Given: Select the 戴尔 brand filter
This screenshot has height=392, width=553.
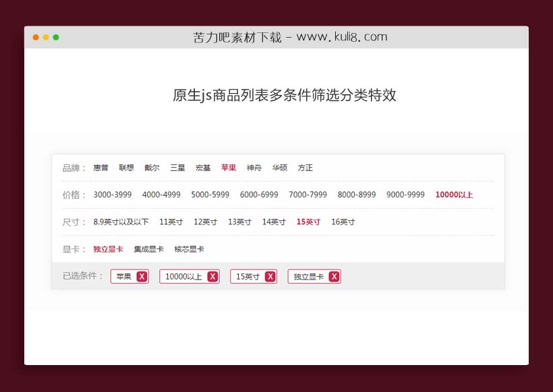Looking at the screenshot, I should [151, 168].
